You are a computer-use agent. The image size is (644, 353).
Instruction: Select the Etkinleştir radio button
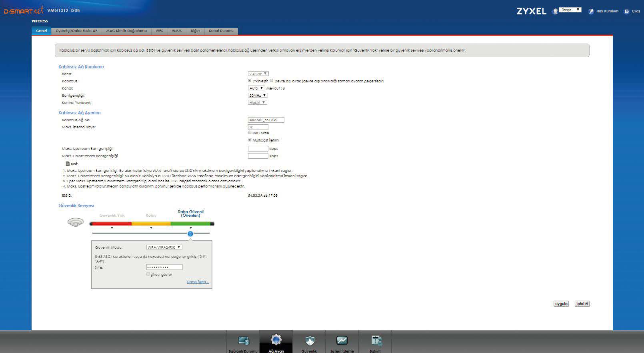click(250, 81)
